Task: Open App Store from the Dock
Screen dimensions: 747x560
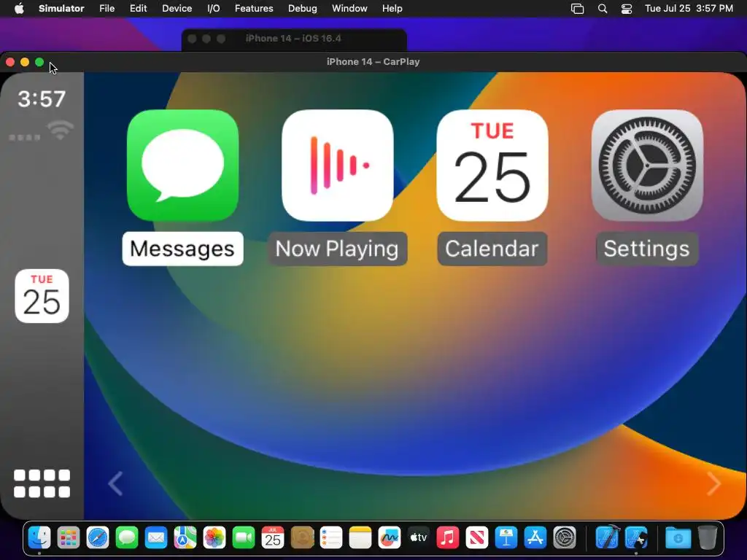Action: tap(535, 537)
